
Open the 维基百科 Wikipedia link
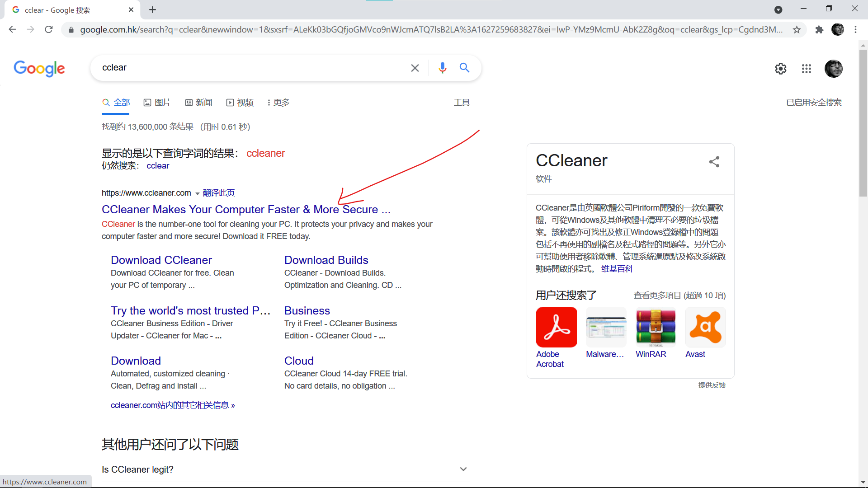pyautogui.click(x=617, y=269)
